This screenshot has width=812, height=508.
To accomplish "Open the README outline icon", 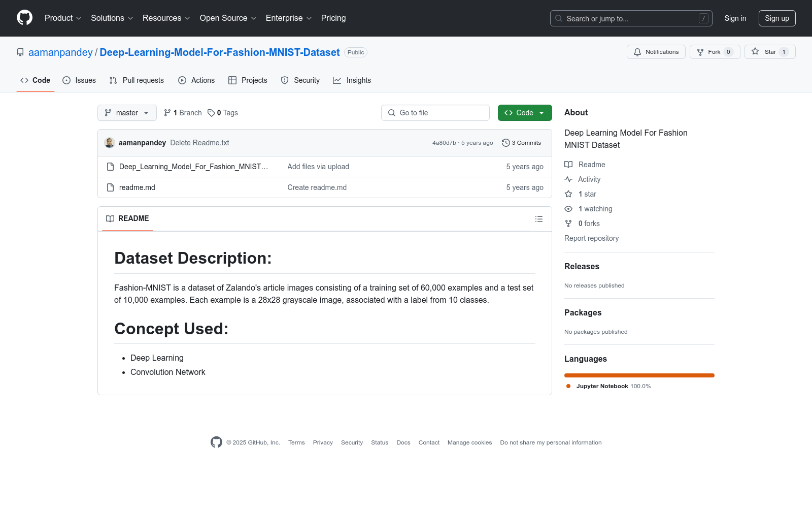I will click(x=539, y=219).
